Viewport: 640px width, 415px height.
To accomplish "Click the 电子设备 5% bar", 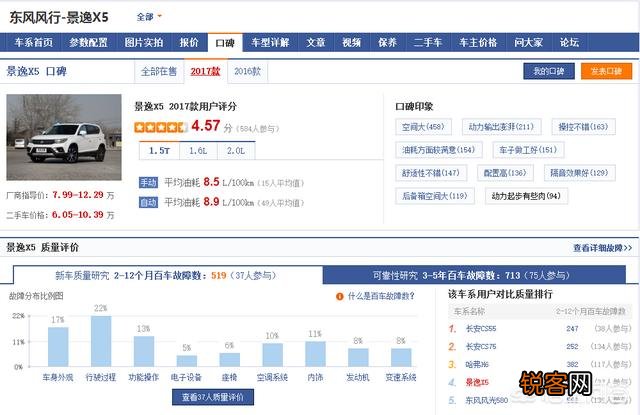I will pyautogui.click(x=187, y=361).
